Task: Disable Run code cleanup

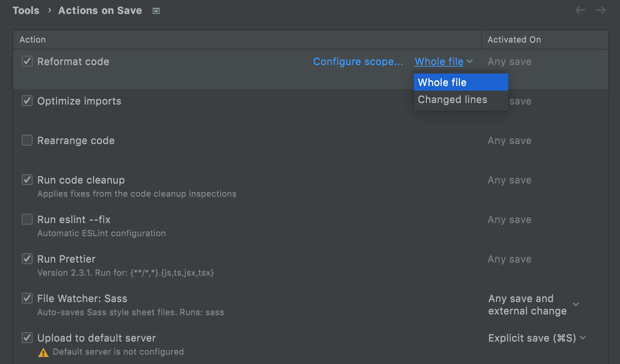Action: 27,180
